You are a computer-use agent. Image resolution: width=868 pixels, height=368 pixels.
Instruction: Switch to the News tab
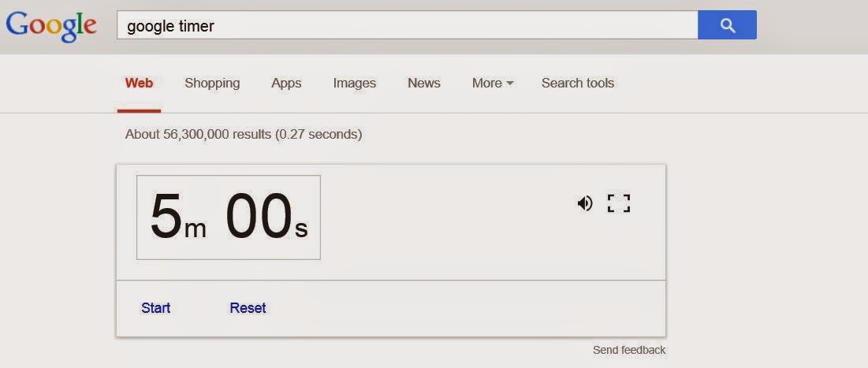click(424, 83)
